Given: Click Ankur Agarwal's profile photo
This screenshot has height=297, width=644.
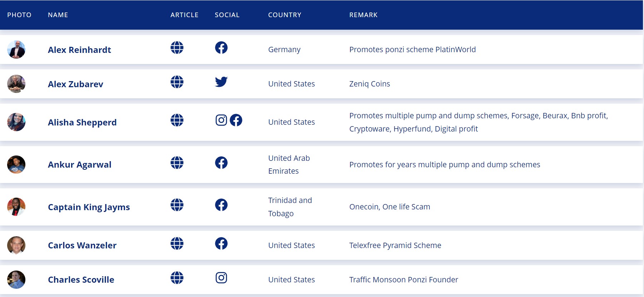Looking at the screenshot, I should (16, 164).
